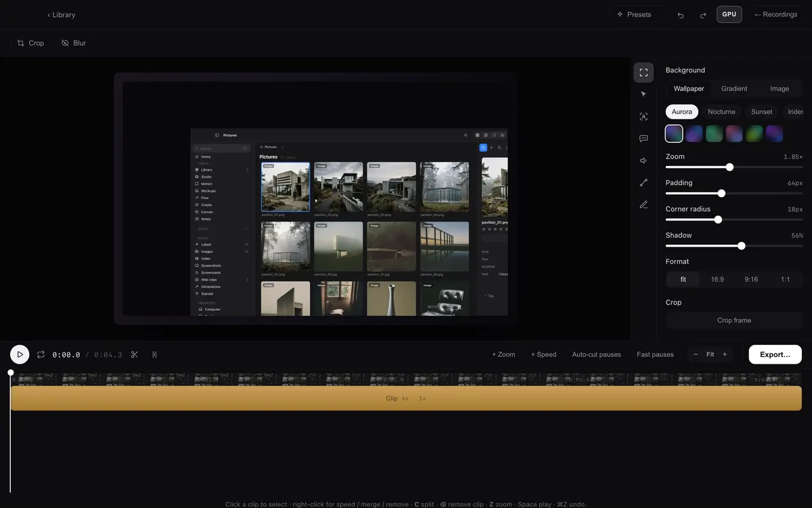Set format to 16:9
This screenshot has height=508, width=812.
point(717,279)
